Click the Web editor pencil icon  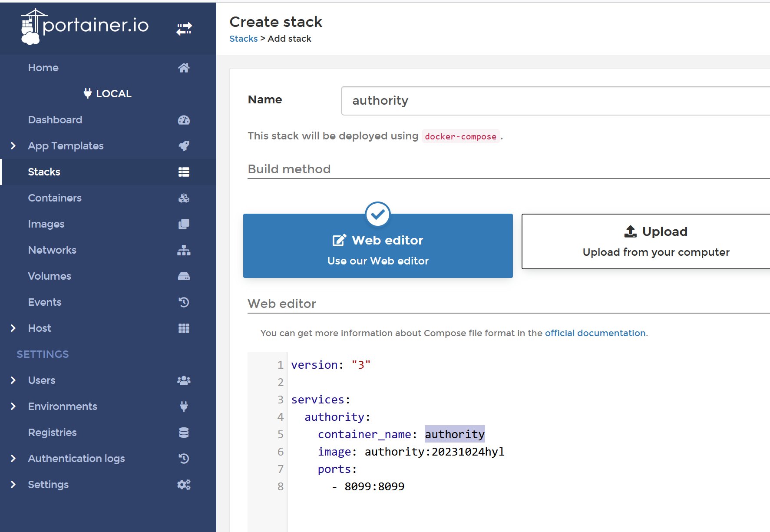[x=339, y=240]
